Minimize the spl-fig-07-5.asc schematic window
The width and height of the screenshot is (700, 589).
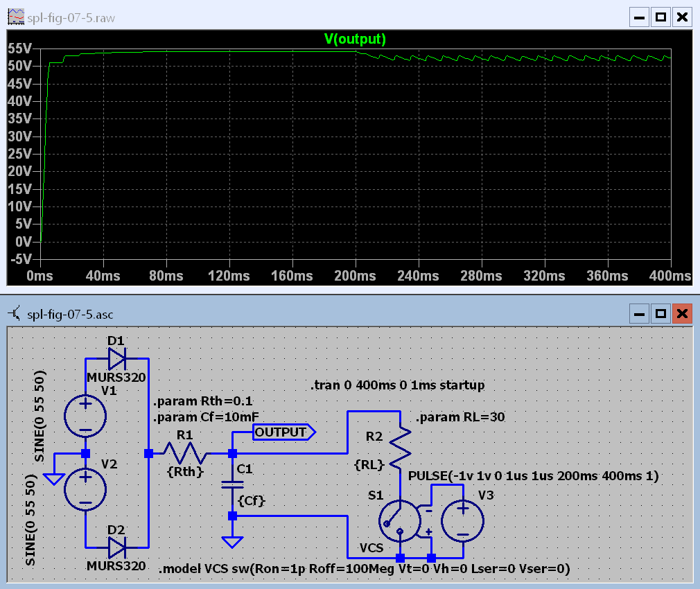click(x=638, y=314)
